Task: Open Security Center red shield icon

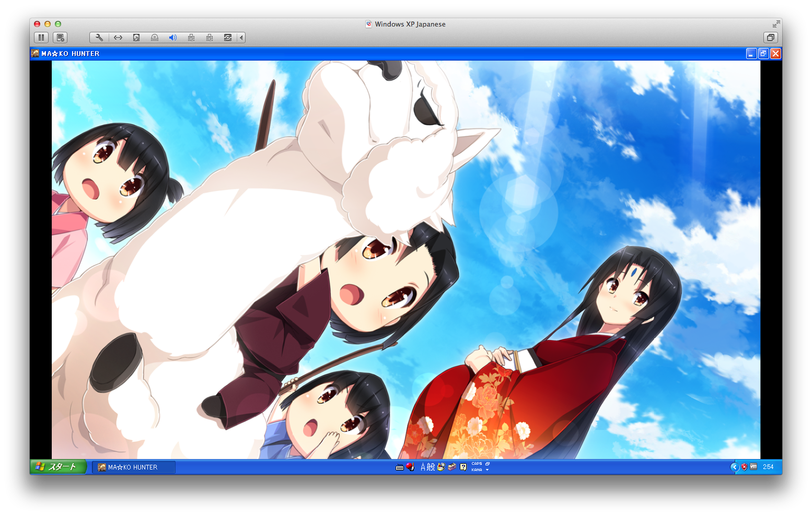Action: click(x=744, y=467)
